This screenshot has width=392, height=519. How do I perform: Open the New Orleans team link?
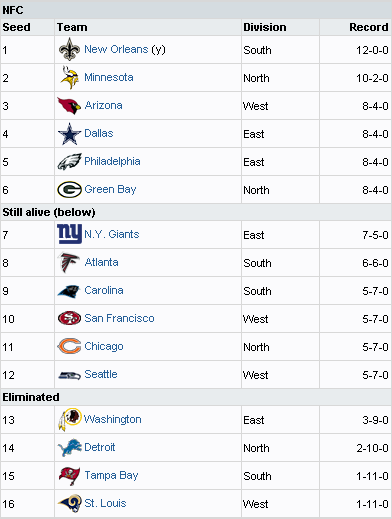116,49
